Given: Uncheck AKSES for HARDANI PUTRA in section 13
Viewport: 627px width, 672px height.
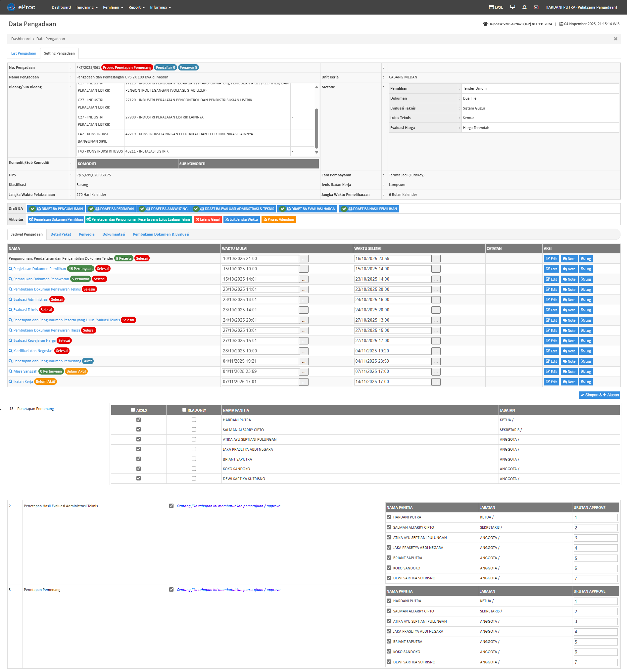Looking at the screenshot, I should (138, 420).
